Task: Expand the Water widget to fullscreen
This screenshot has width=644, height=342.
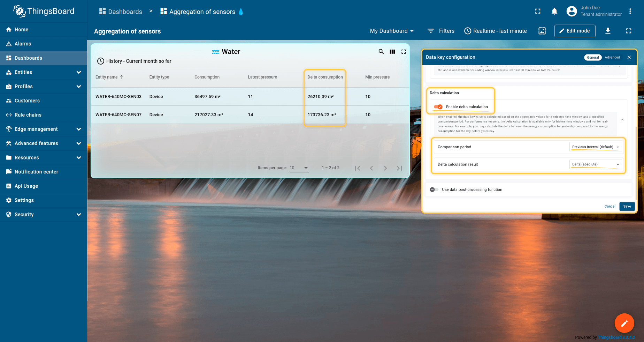Action: tap(404, 52)
